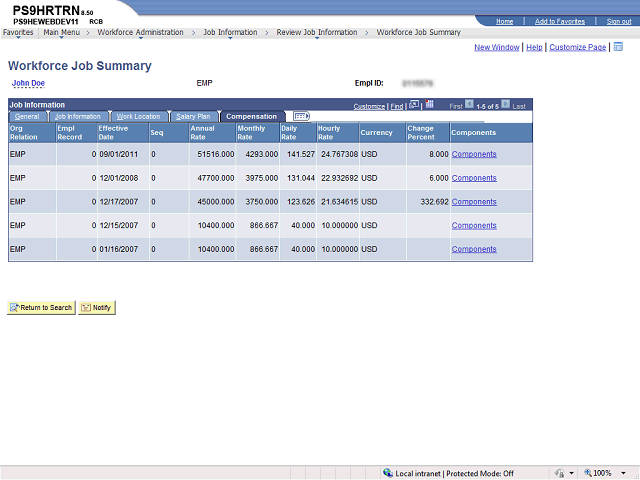Open Components for 12/17/2007 row

[x=474, y=202]
